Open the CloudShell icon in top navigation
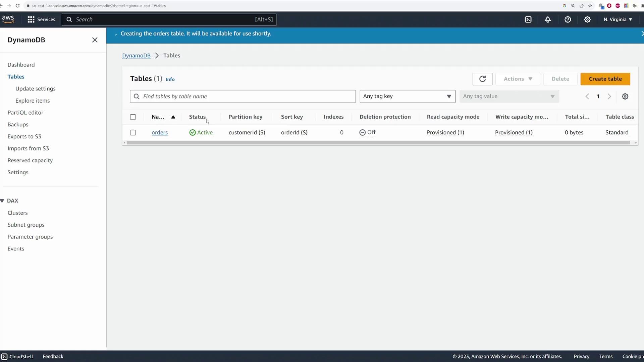 pos(528,19)
